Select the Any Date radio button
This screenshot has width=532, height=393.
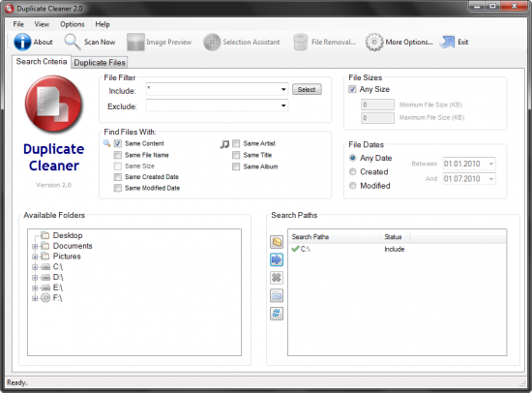coord(352,158)
